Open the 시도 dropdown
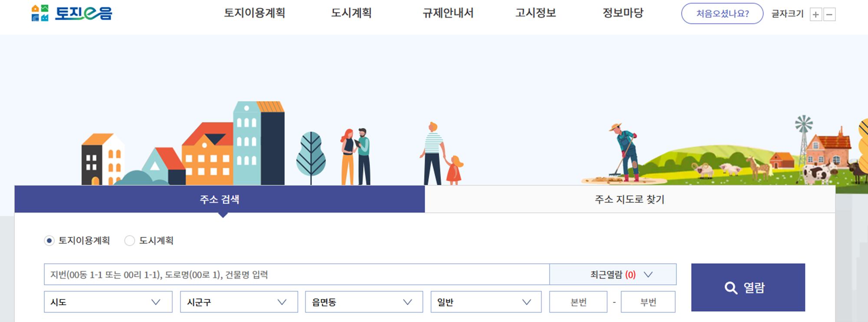The image size is (868, 322). click(x=108, y=302)
